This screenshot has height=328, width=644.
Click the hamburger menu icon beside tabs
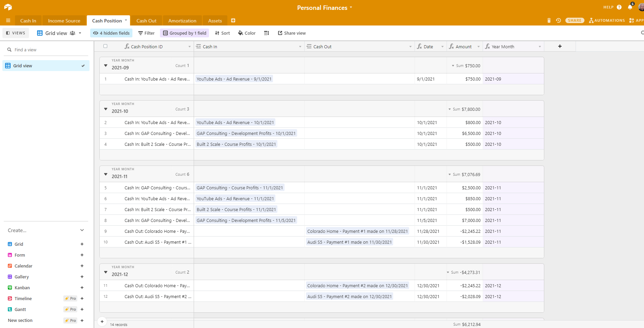(8, 20)
